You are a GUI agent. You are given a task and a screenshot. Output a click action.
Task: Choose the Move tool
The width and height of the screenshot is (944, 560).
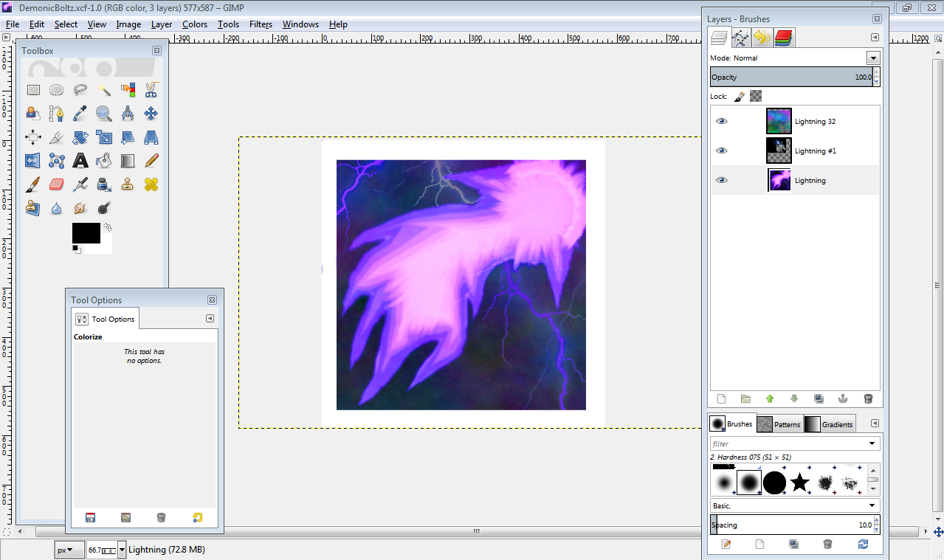151,114
